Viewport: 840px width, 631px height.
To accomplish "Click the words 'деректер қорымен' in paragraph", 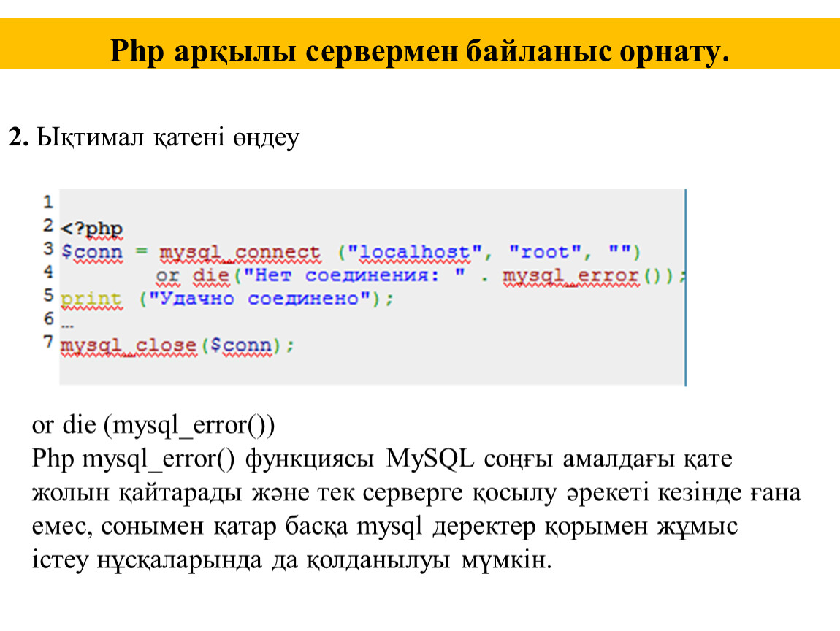I will point(540,527).
